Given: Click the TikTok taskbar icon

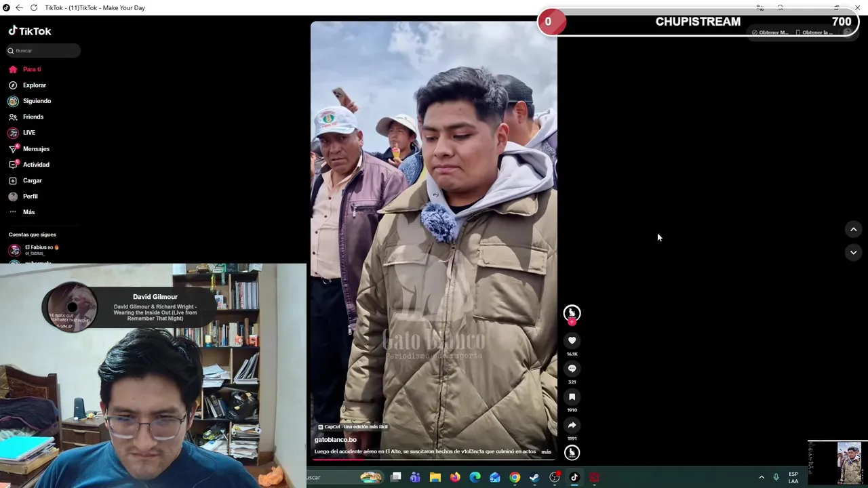Looking at the screenshot, I should (x=574, y=477).
